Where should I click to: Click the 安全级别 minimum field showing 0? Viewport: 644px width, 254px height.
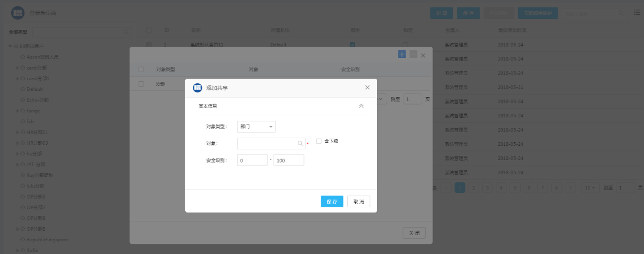[x=252, y=161]
